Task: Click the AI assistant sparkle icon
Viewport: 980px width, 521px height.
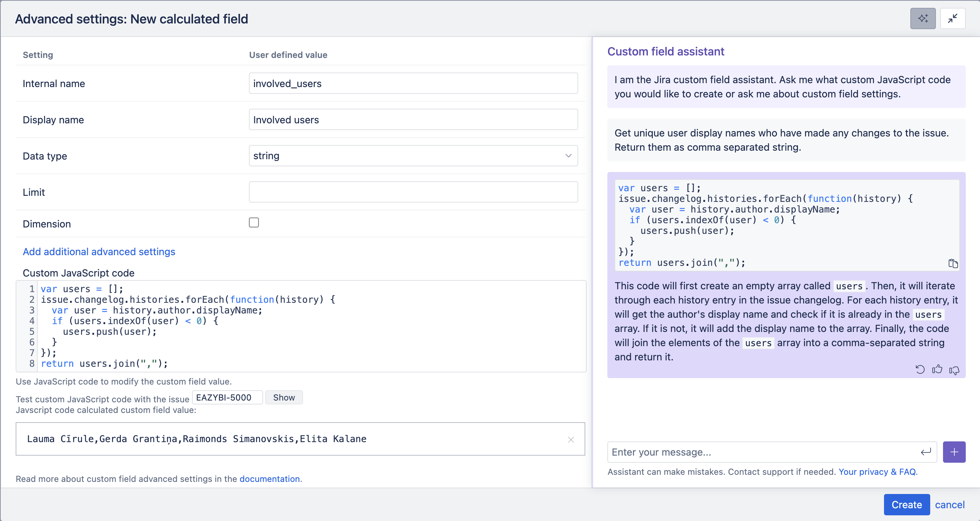Action: click(922, 18)
